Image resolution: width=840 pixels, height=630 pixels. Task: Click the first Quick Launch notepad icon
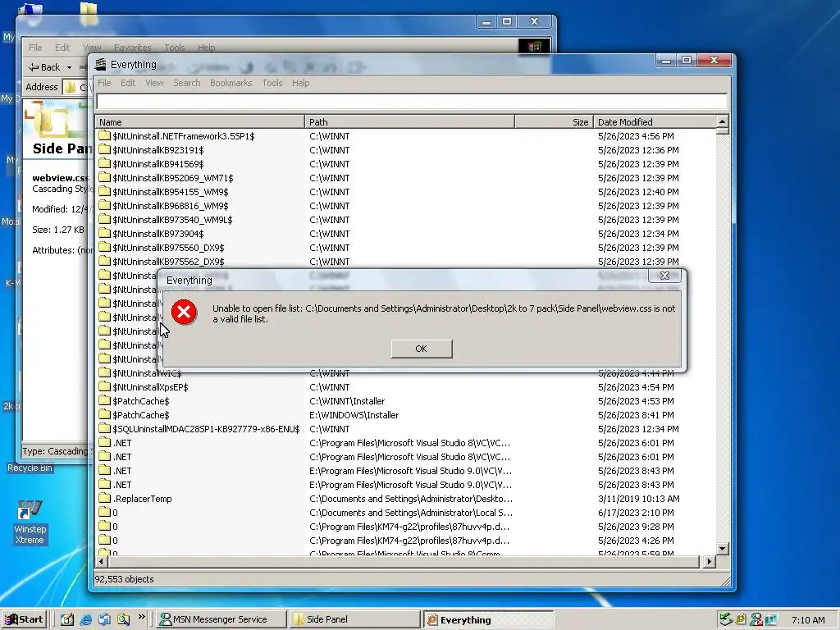point(67,619)
